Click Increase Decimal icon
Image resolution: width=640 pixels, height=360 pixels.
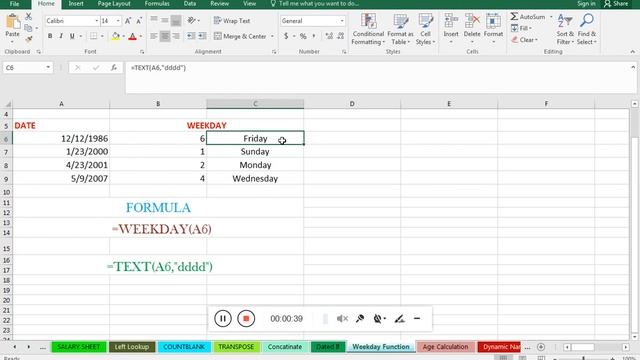click(329, 36)
